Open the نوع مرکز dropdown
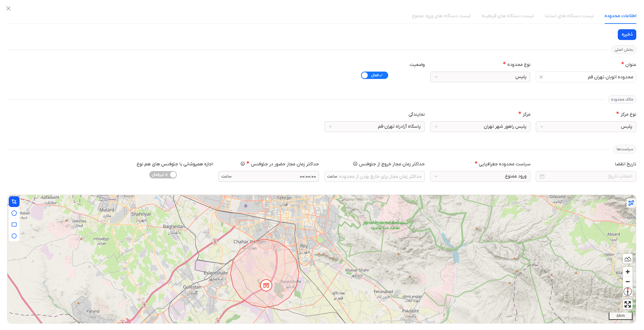644x330 pixels. [x=586, y=127]
